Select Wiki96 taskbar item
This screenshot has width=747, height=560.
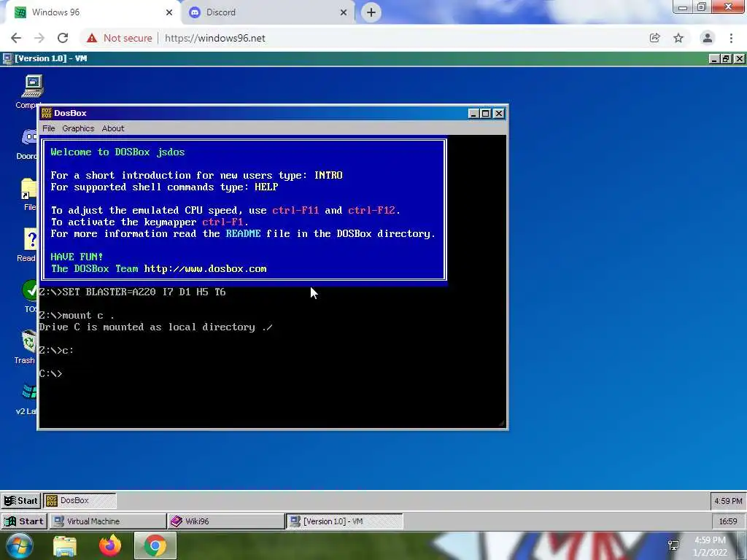click(x=226, y=521)
